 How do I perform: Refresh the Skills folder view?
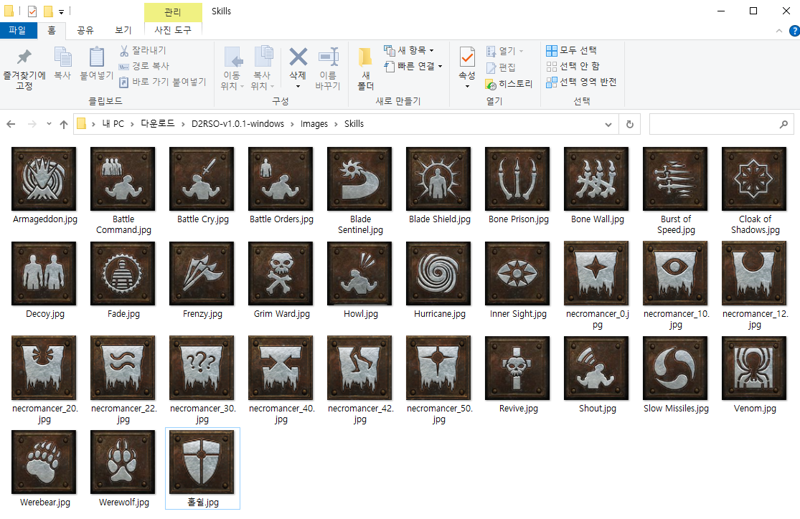pos(630,124)
